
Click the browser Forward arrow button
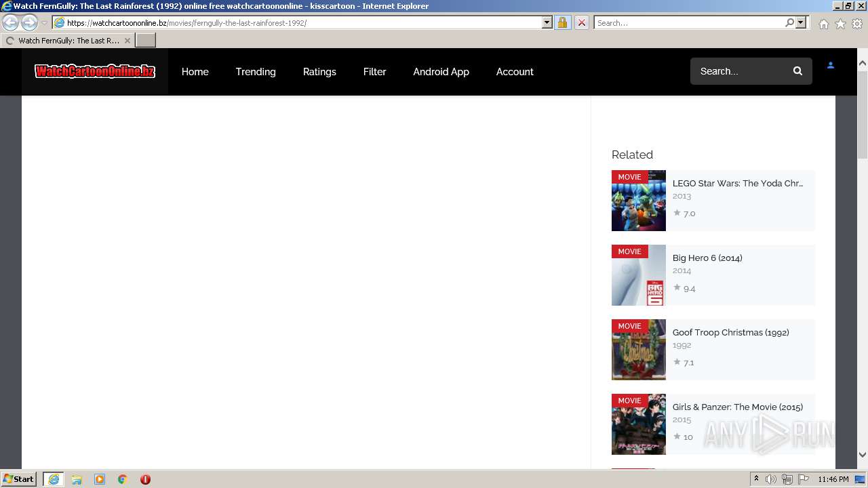pyautogui.click(x=29, y=22)
